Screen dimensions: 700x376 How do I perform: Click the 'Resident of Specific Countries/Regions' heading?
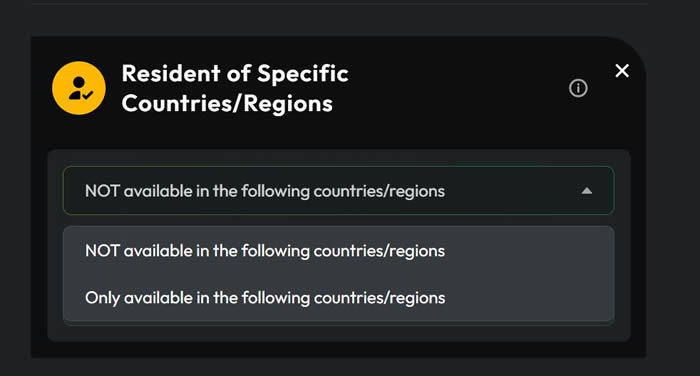tap(235, 88)
